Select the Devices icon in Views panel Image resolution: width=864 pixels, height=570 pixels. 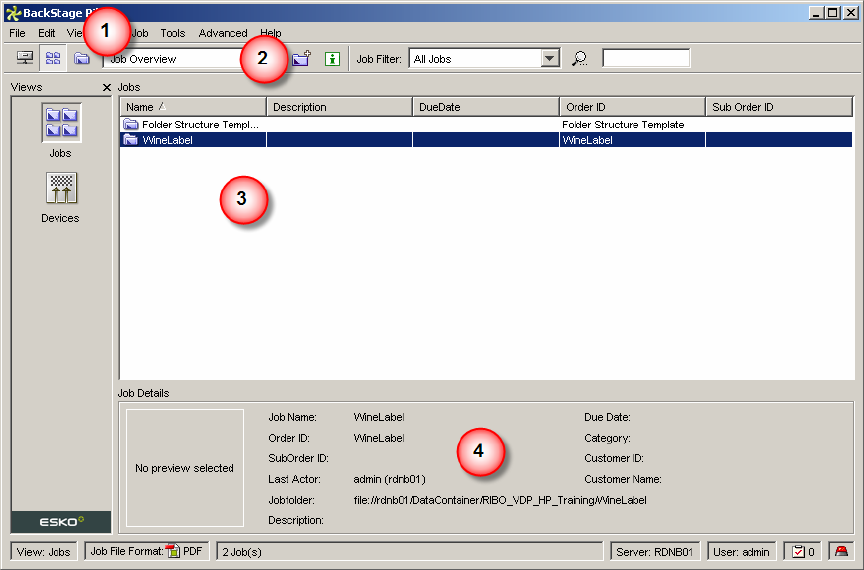(61, 188)
